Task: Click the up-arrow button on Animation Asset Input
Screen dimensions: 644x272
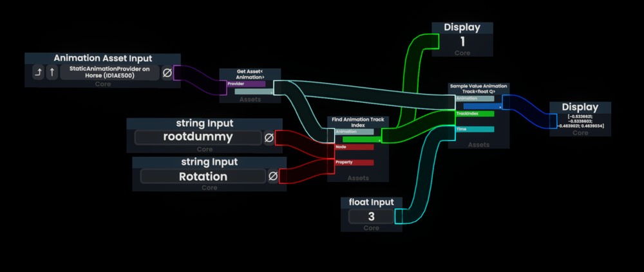Action: [52, 73]
